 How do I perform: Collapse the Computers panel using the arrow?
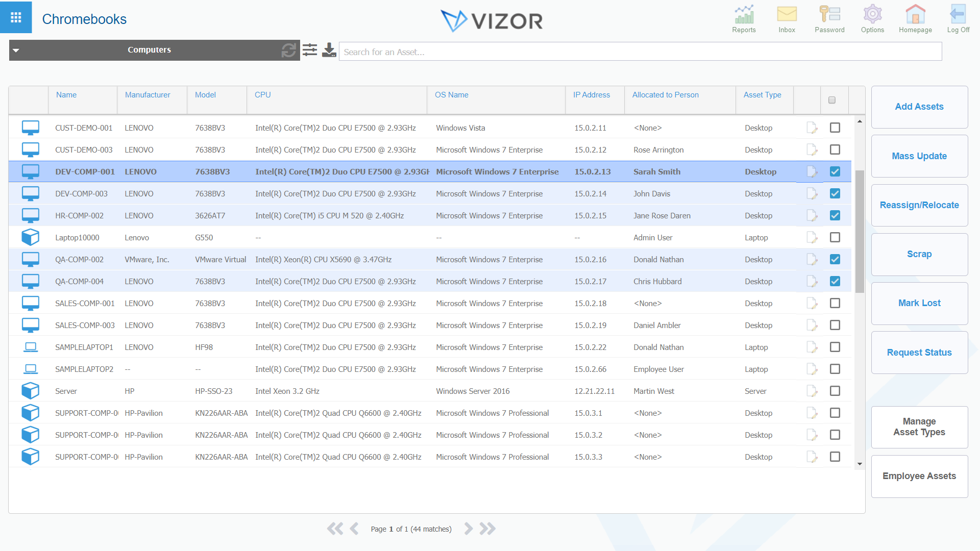tap(16, 50)
